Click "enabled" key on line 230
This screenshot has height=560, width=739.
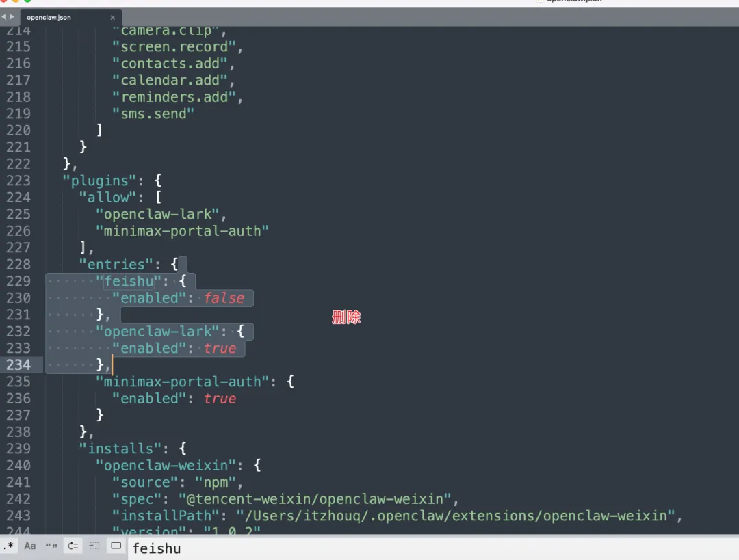pos(149,298)
